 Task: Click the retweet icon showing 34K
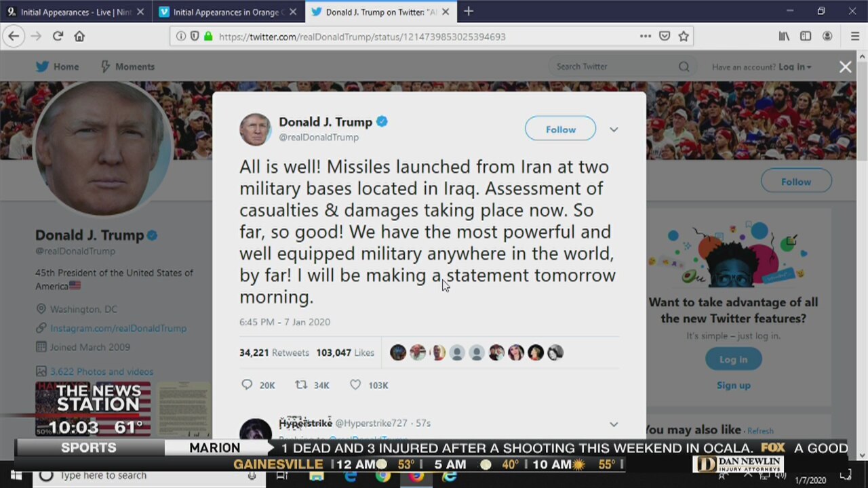301,385
